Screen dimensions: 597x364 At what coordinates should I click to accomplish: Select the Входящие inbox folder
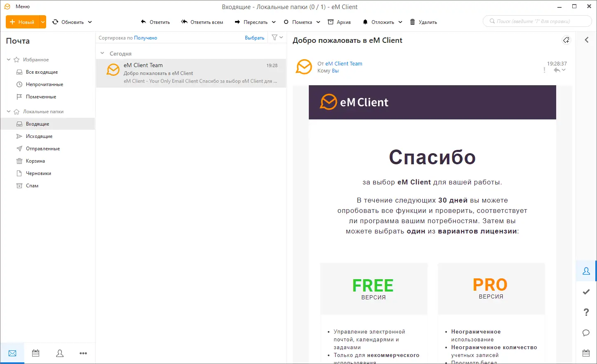tap(48, 124)
